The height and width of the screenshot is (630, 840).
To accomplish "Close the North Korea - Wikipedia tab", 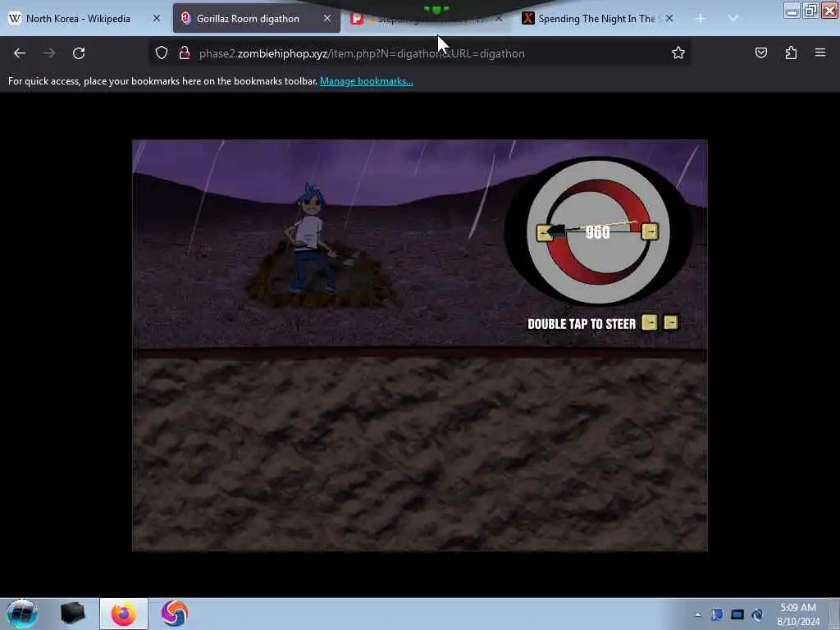I will click(x=157, y=18).
